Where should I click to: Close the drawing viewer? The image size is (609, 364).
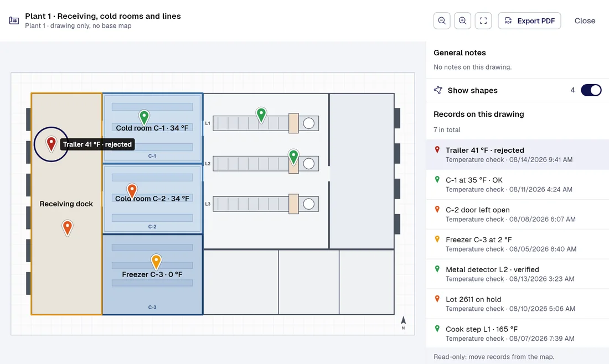[585, 20]
